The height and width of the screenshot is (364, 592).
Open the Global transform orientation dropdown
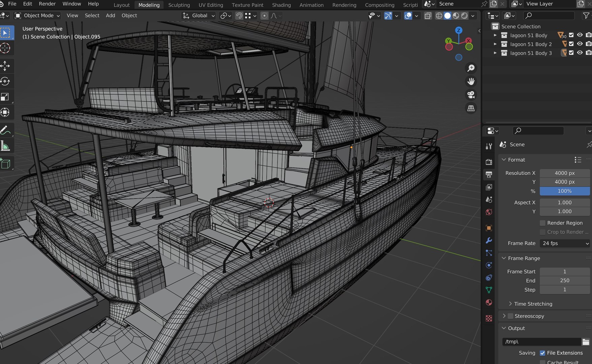pos(199,16)
